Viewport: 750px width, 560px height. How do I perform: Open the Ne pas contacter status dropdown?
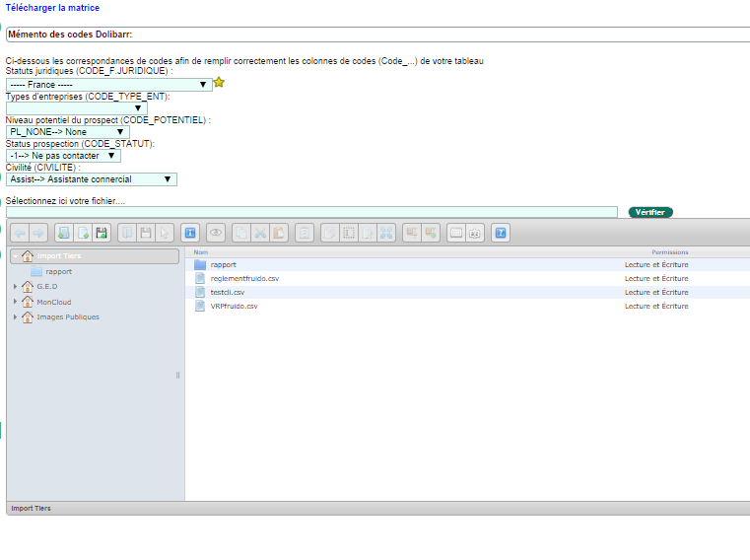(63, 156)
